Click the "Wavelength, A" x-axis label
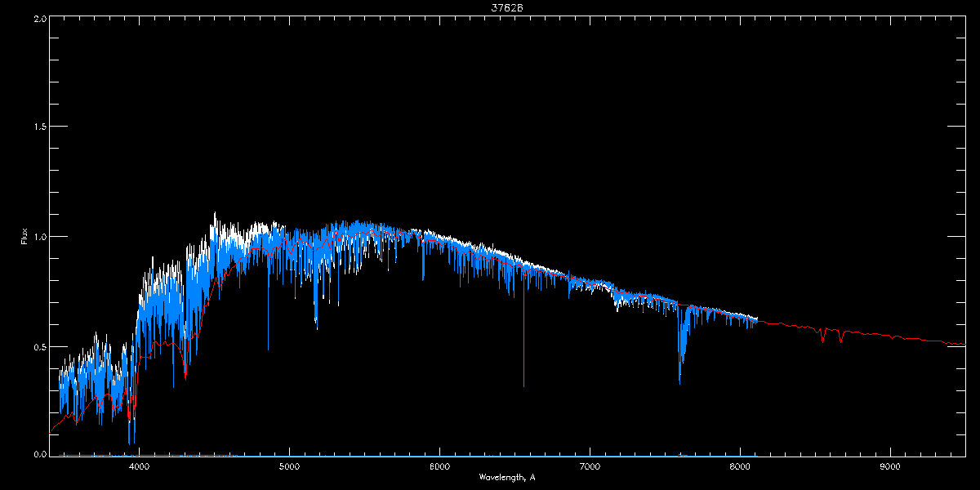The image size is (980, 490). coord(507,477)
